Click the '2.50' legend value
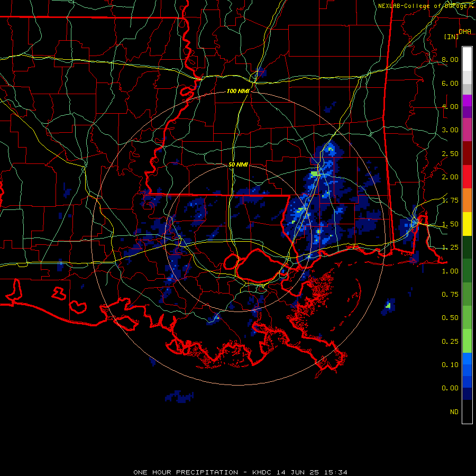Viewport: 476px width, 476px height. tap(450, 153)
